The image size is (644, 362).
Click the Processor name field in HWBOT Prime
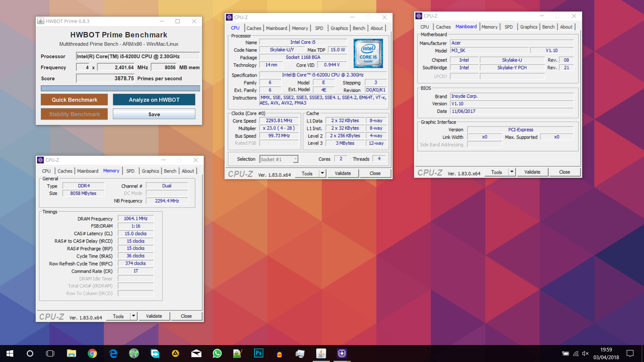coord(138,56)
